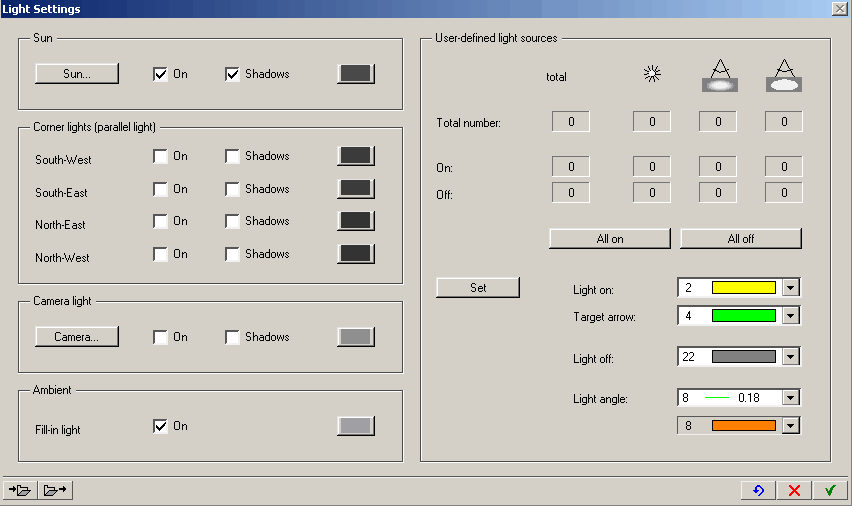Open the Light on color dropdown
852x506 pixels.
pyautogui.click(x=790, y=288)
